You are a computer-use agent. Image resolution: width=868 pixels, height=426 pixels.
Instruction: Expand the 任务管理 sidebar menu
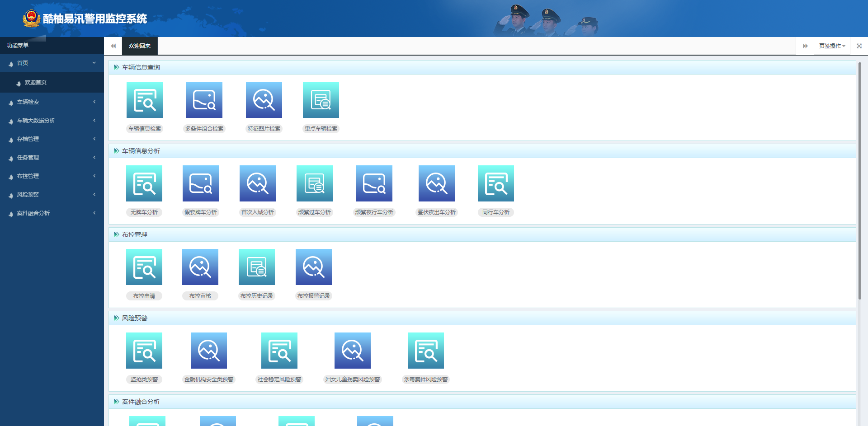pyautogui.click(x=52, y=158)
